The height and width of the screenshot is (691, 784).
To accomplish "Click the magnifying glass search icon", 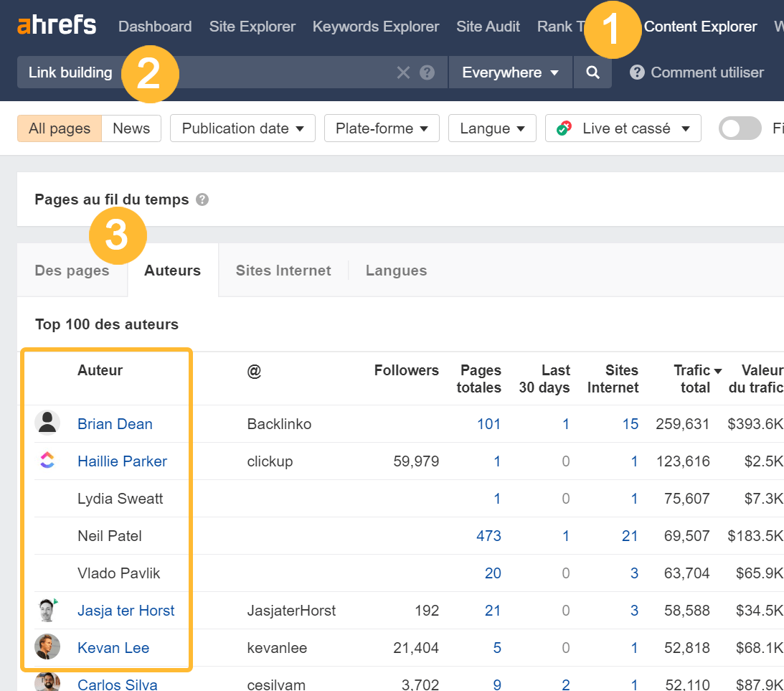I will click(592, 72).
